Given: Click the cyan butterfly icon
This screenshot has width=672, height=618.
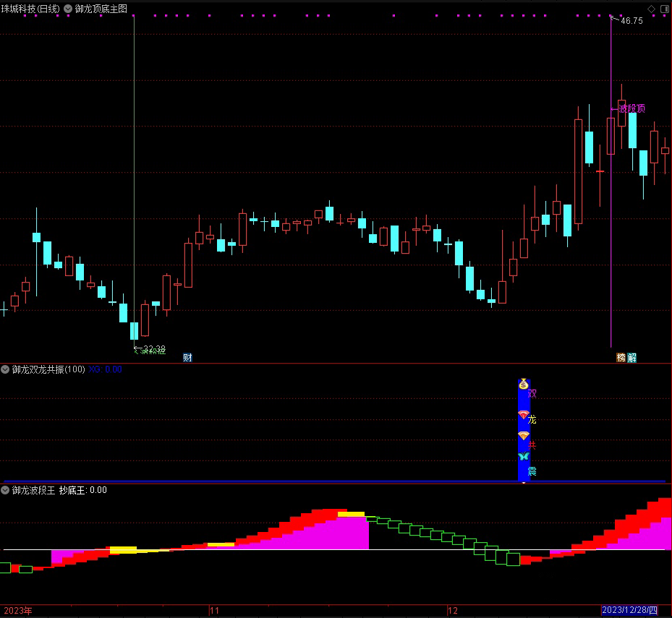Looking at the screenshot, I should pyautogui.click(x=524, y=457).
